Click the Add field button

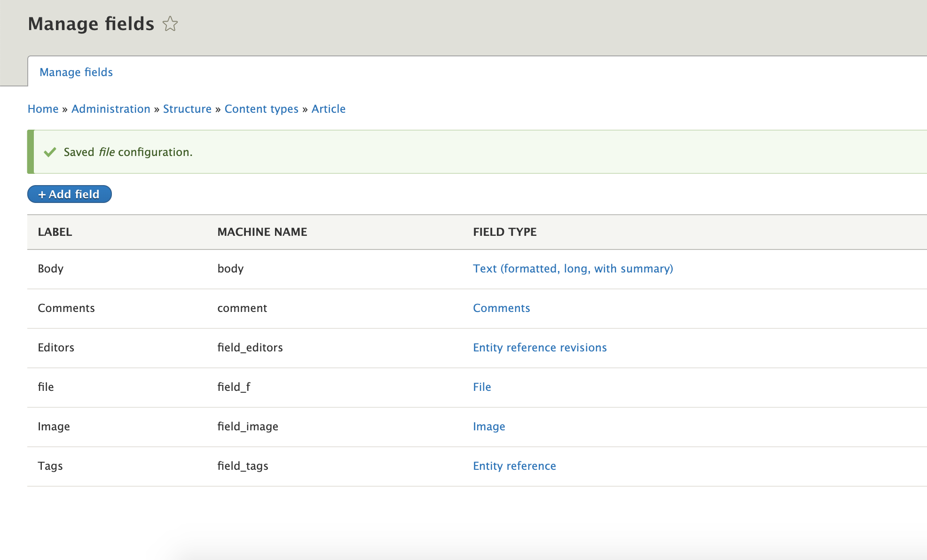tap(70, 194)
